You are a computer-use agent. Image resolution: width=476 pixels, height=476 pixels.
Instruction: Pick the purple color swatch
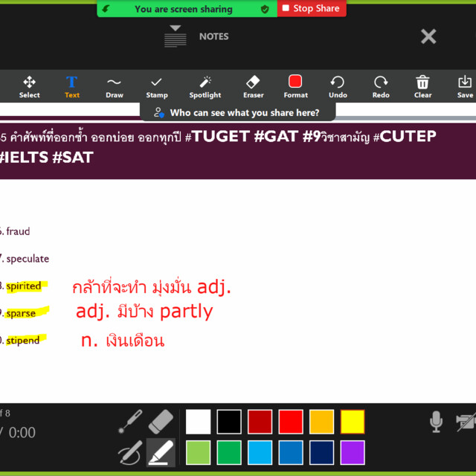353,453
